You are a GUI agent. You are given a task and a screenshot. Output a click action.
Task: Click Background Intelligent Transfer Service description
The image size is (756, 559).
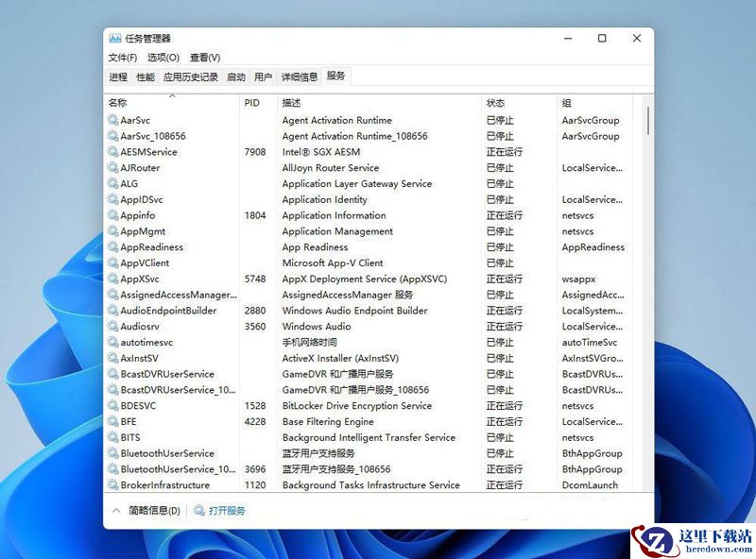click(369, 437)
